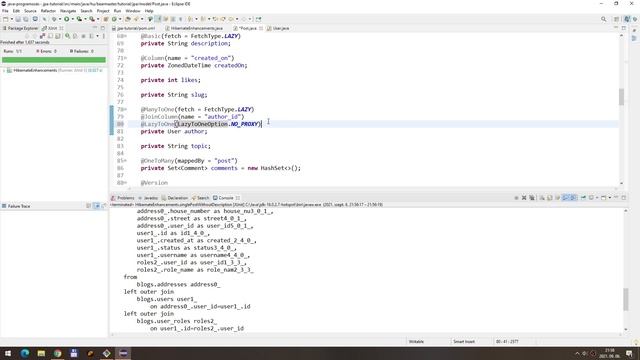Switch to the User.java editor tab

pyautogui.click(x=278, y=28)
